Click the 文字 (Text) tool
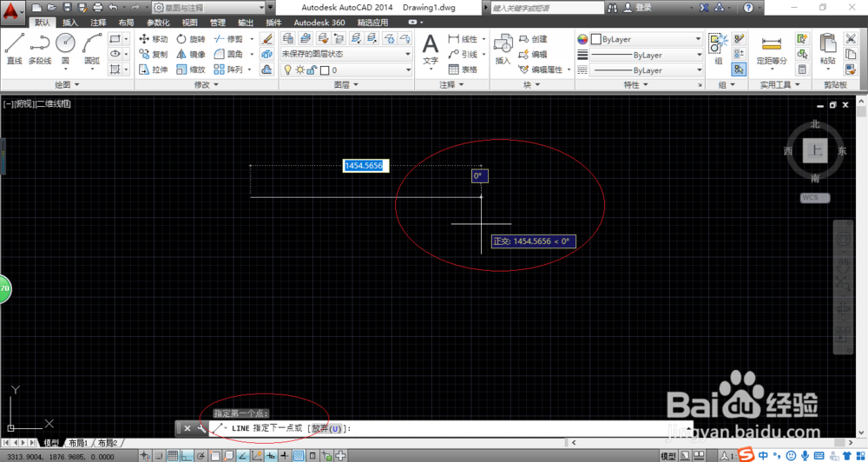This screenshot has height=462, width=868. (431, 49)
